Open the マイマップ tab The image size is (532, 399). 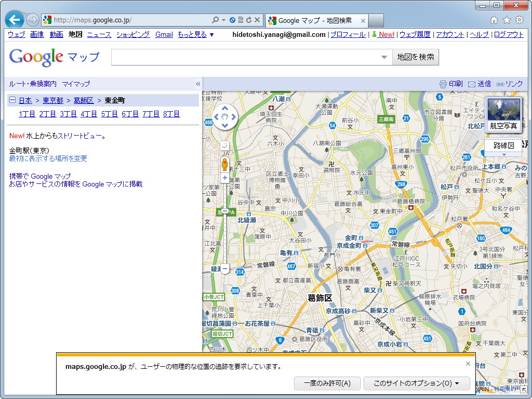[x=76, y=84]
